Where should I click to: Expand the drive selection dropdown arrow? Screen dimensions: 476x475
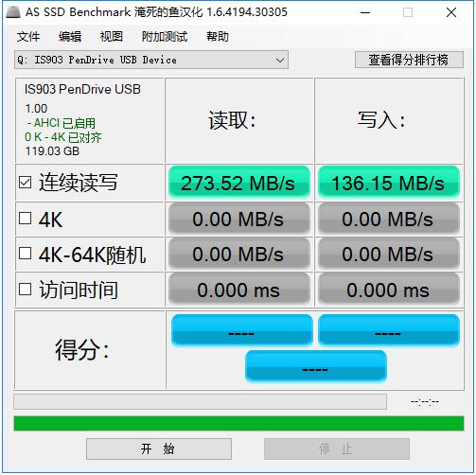tap(280, 60)
